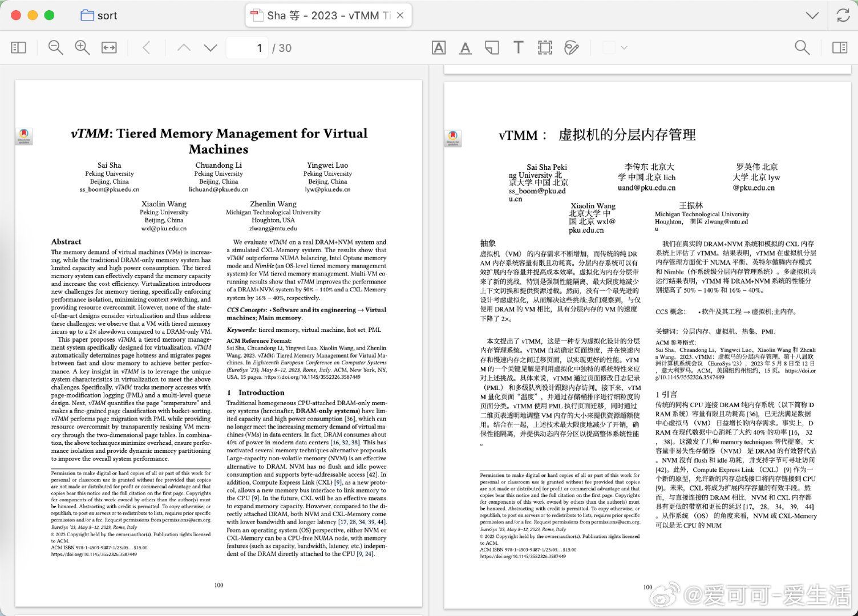Viewport: 858px width, 616px height.
Task: Open the annotation color swatch
Action: click(x=609, y=48)
